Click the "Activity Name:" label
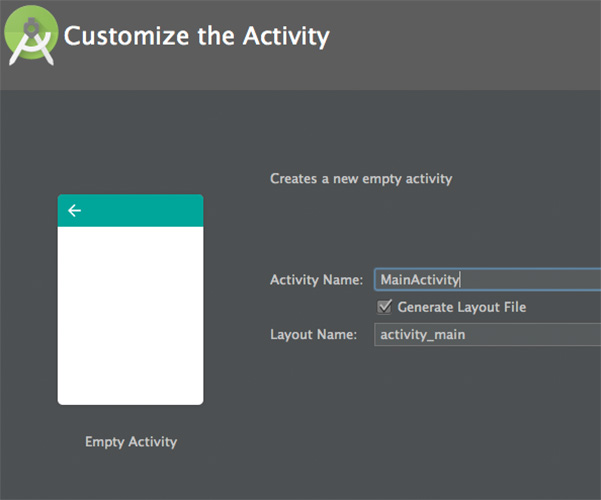The image size is (601, 500). pyautogui.click(x=316, y=281)
